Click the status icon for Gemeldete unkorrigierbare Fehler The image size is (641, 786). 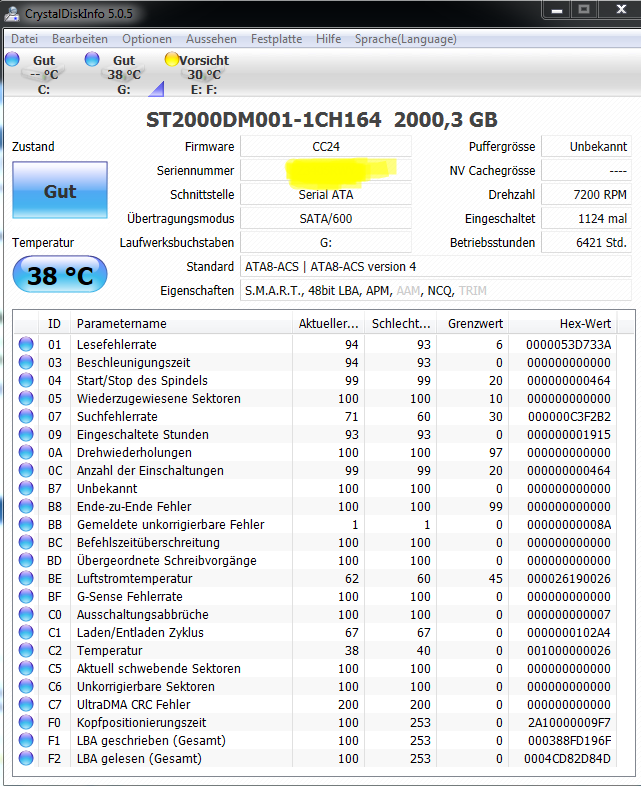point(26,524)
